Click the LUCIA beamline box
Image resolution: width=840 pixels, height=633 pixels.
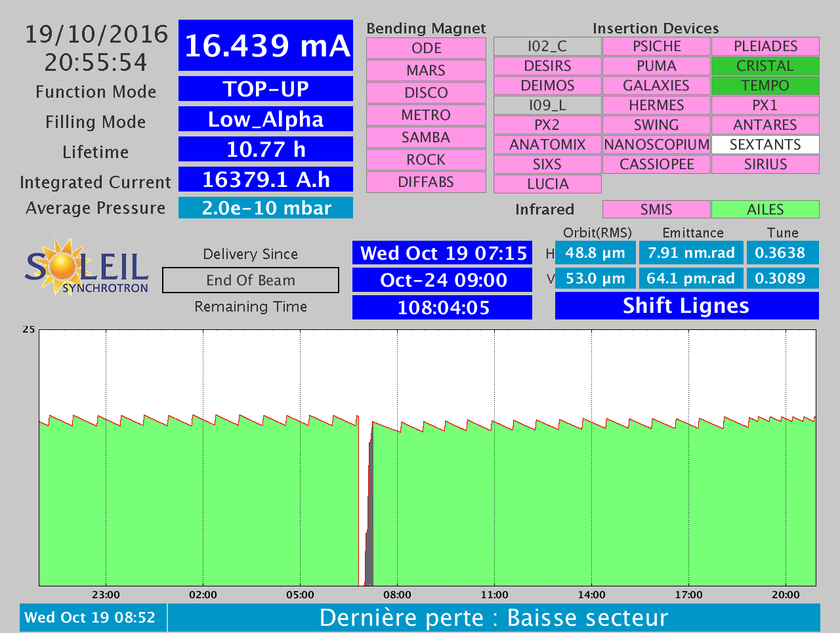pos(547,184)
